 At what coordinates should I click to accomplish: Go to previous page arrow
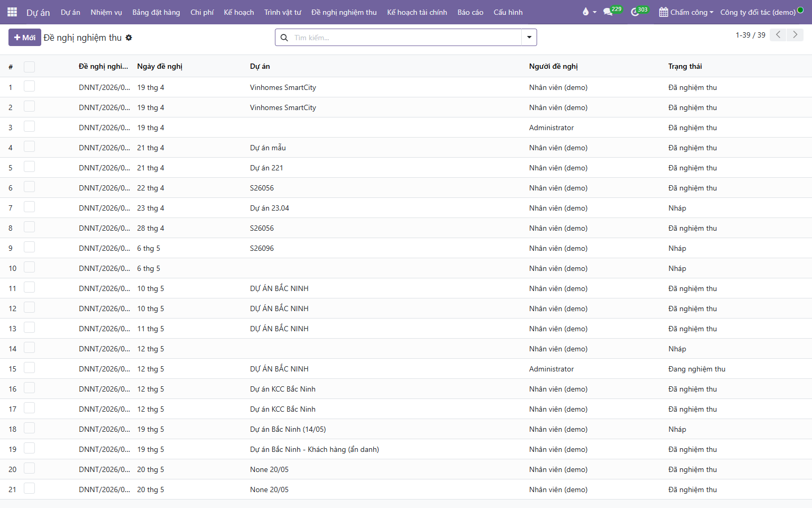tap(778, 35)
